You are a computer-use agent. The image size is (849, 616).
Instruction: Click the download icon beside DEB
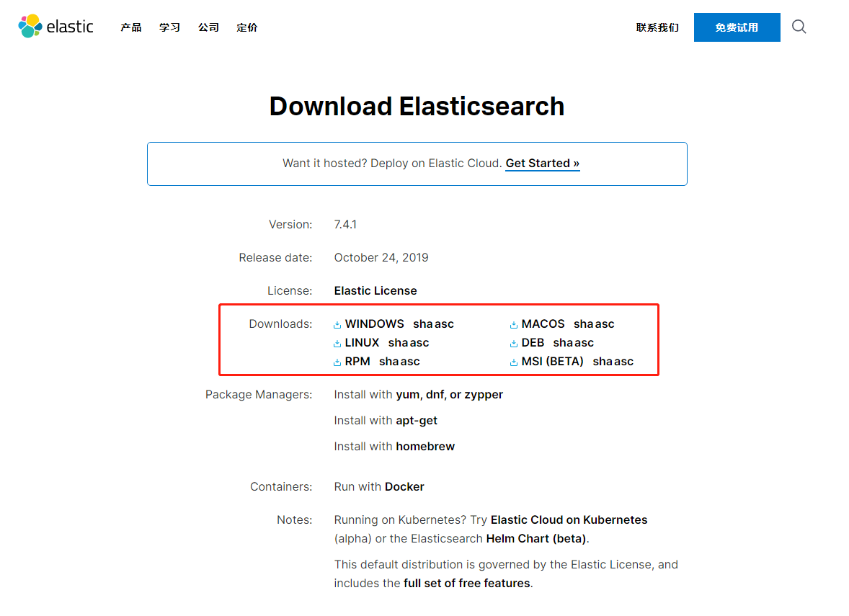(x=514, y=344)
